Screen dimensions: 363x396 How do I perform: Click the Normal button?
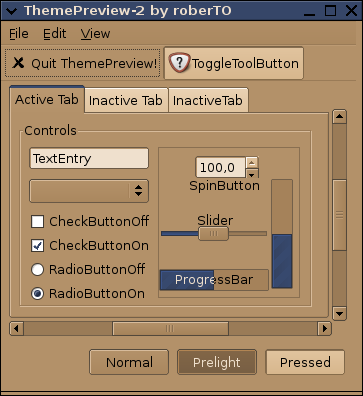point(129,362)
